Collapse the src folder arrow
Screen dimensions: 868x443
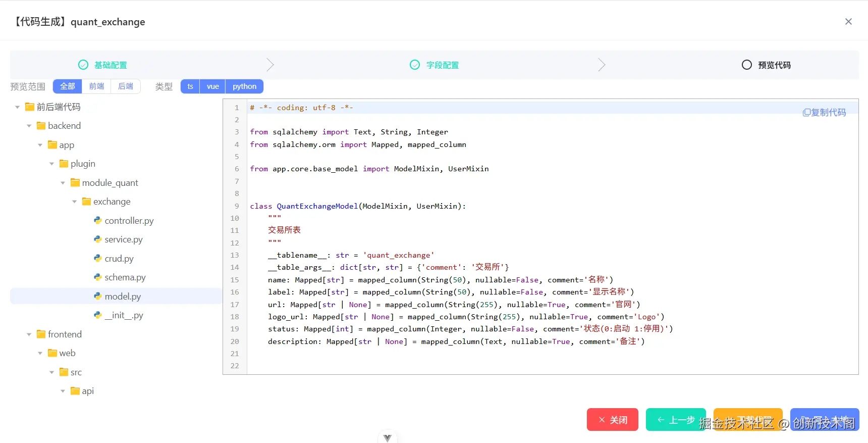click(x=52, y=372)
